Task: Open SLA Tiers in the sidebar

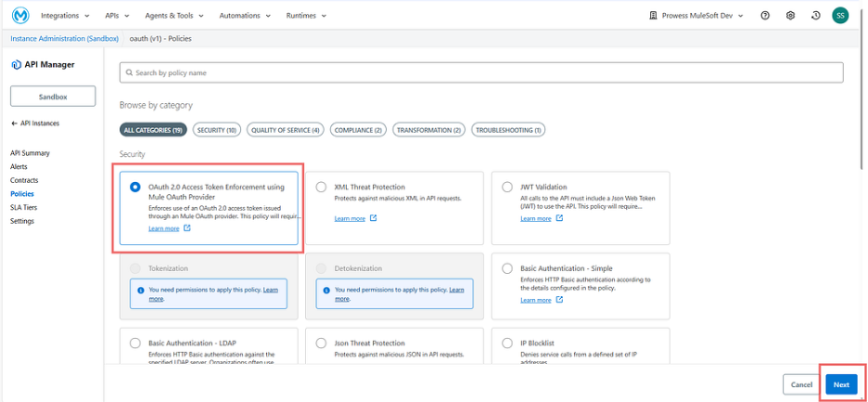Action: coord(24,207)
